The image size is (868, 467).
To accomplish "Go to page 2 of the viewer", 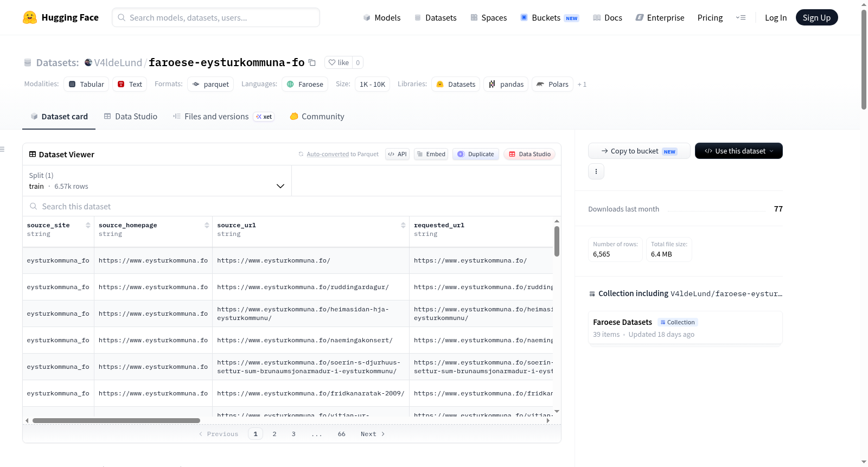I will coord(275,434).
